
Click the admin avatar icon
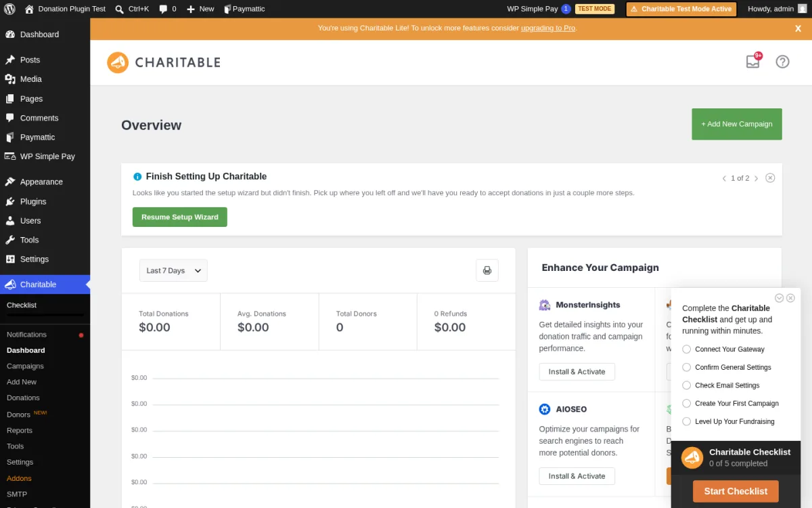802,9
